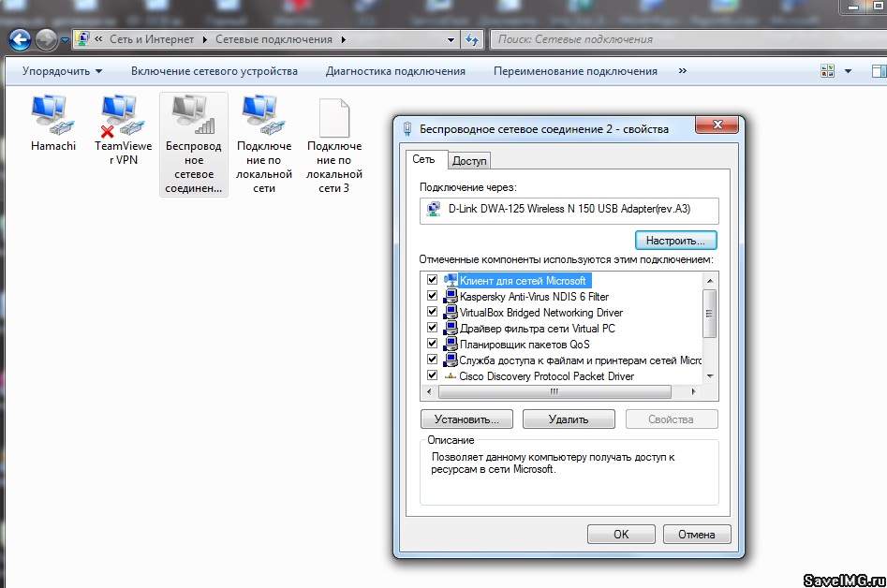Screen dimensions: 887x588
Task: Toggle the preview pane icon
Action: (x=879, y=71)
